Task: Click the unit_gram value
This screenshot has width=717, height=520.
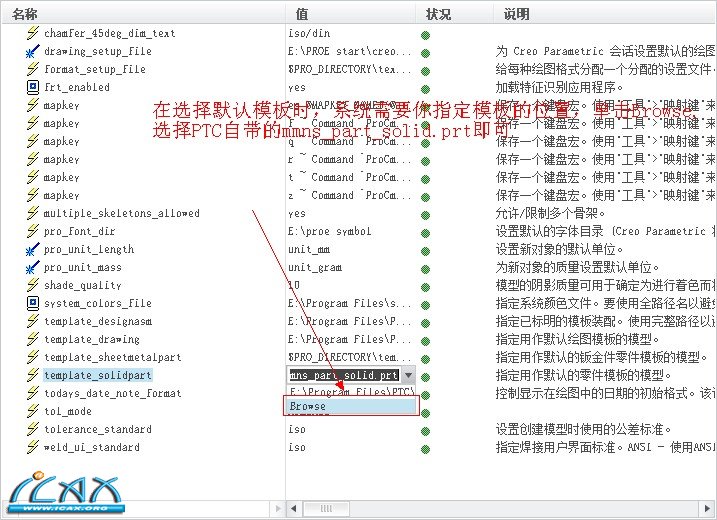Action: click(x=315, y=268)
